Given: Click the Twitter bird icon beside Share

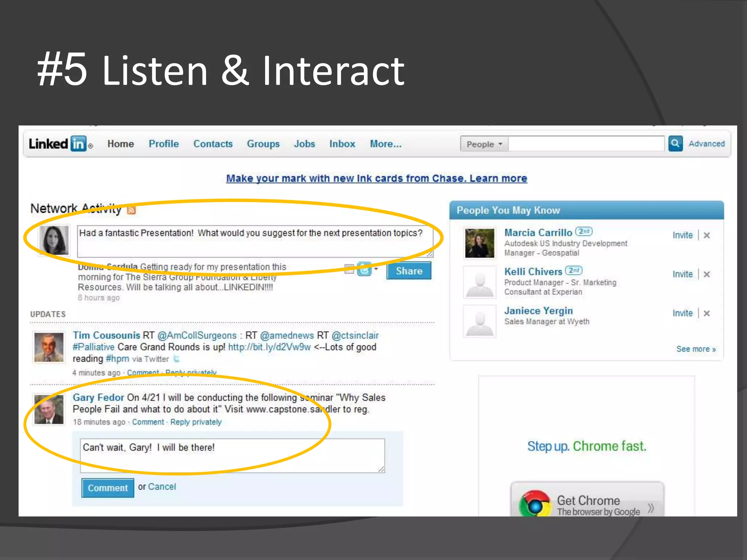Looking at the screenshot, I should [364, 269].
